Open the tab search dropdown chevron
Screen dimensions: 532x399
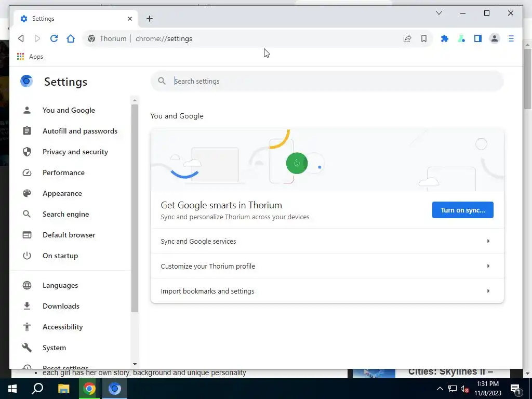coord(438,13)
